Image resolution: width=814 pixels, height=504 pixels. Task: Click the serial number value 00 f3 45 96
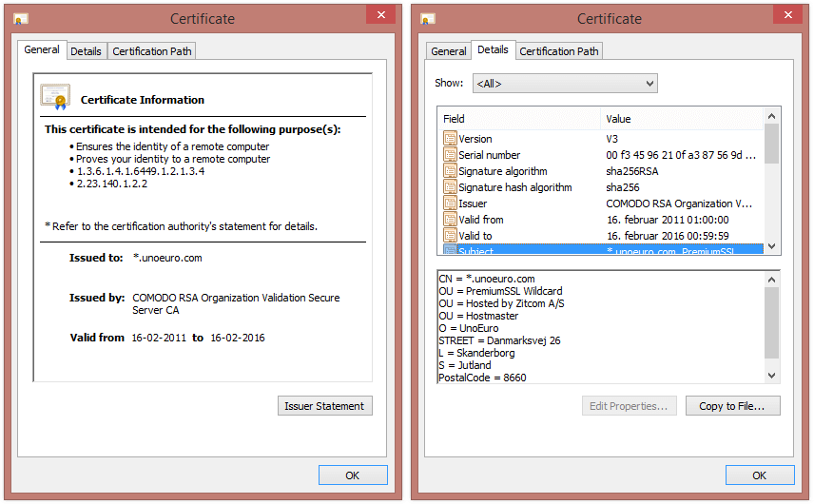point(681,155)
